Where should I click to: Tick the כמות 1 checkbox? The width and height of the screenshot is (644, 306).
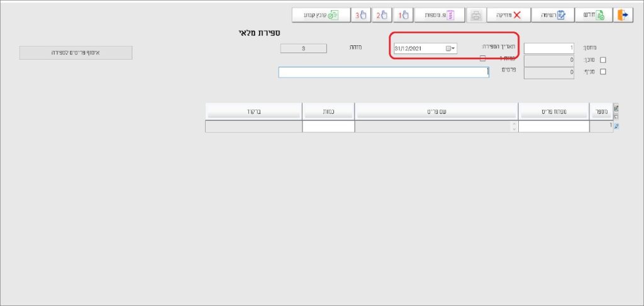click(x=482, y=59)
